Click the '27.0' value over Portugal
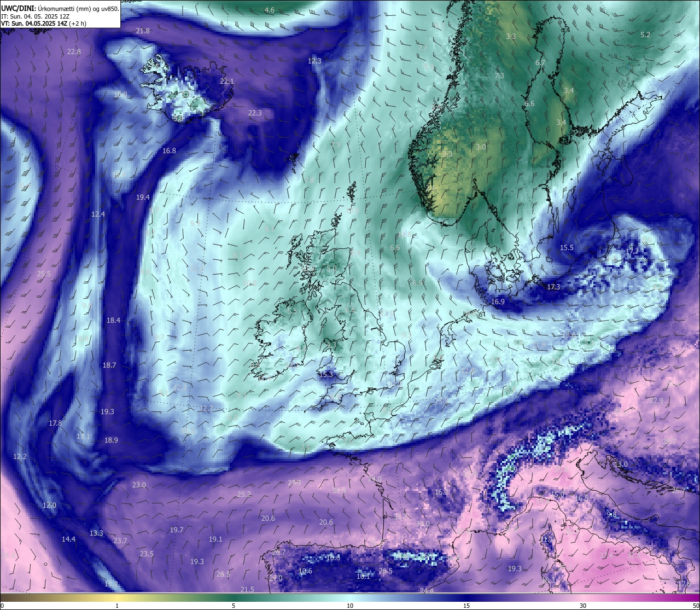The height and width of the screenshot is (610, 700). pos(276,578)
